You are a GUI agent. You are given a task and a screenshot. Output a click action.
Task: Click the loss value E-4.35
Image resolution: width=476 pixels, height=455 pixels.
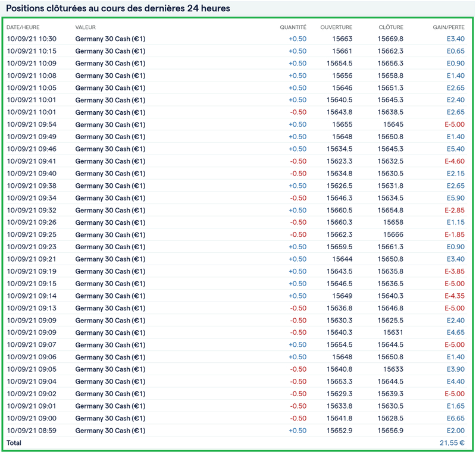click(x=455, y=296)
